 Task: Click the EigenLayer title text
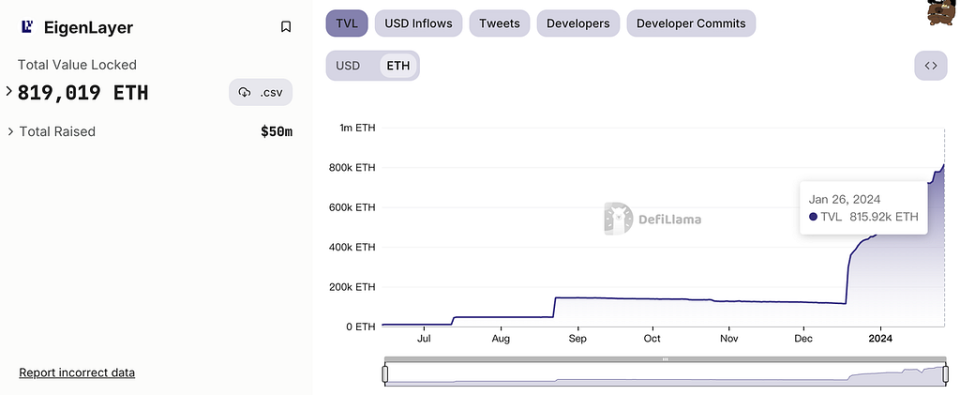tap(88, 28)
